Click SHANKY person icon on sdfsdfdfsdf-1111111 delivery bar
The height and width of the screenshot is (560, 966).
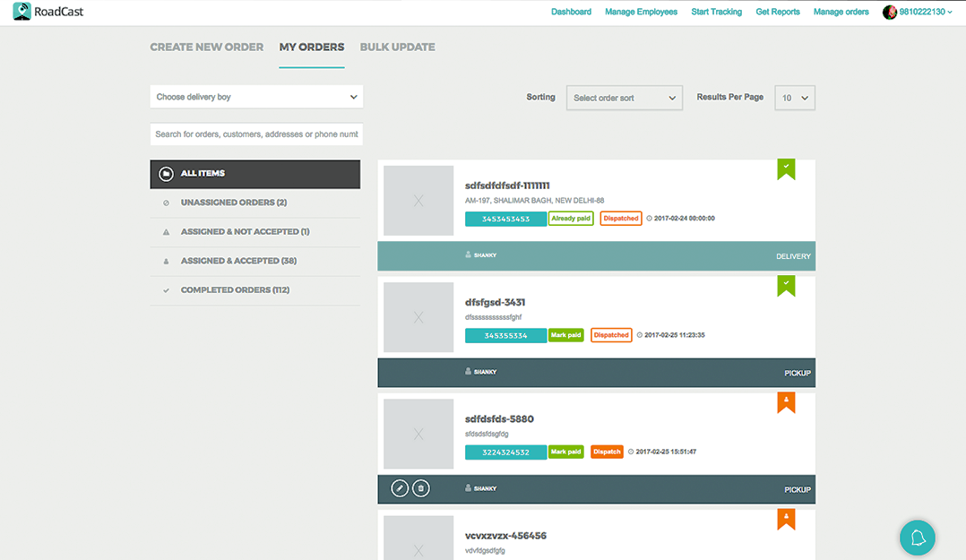pyautogui.click(x=468, y=254)
